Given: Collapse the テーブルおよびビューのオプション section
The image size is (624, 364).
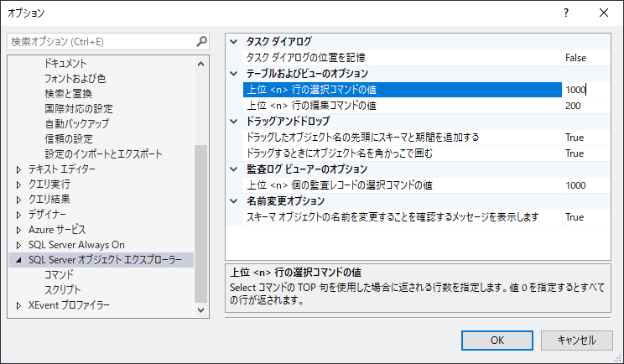Looking at the screenshot, I should (x=234, y=74).
